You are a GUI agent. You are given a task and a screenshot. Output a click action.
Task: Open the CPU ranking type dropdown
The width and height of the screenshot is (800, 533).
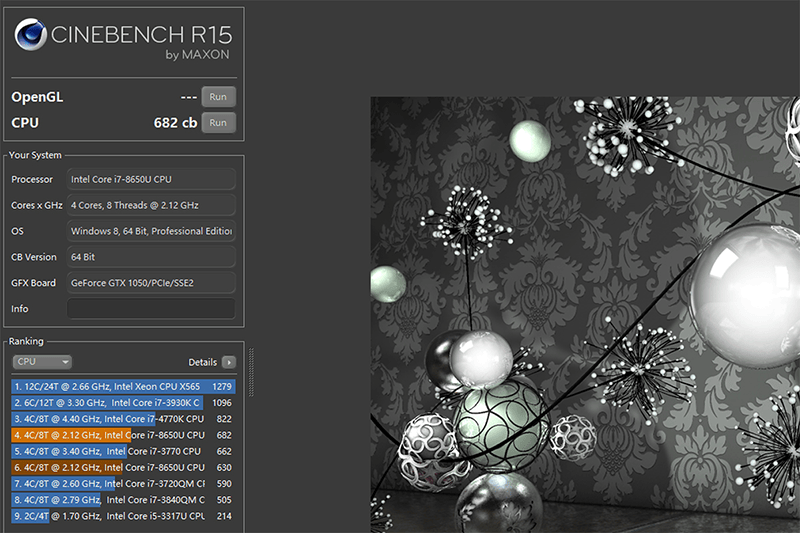coord(42,362)
